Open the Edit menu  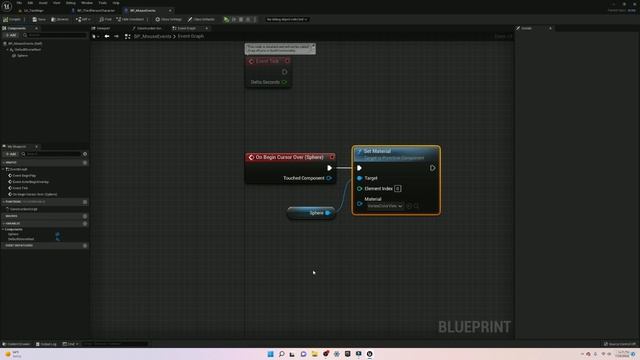(30, 3)
